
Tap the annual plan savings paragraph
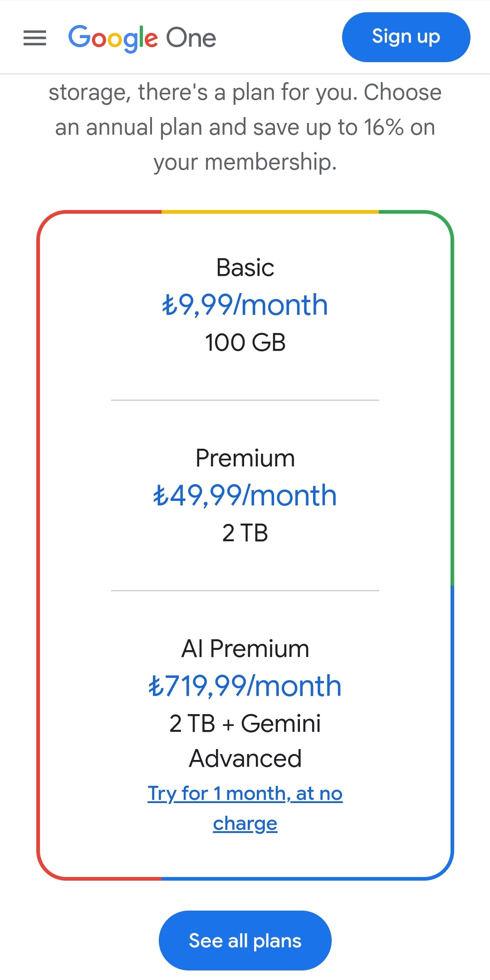pos(245,127)
